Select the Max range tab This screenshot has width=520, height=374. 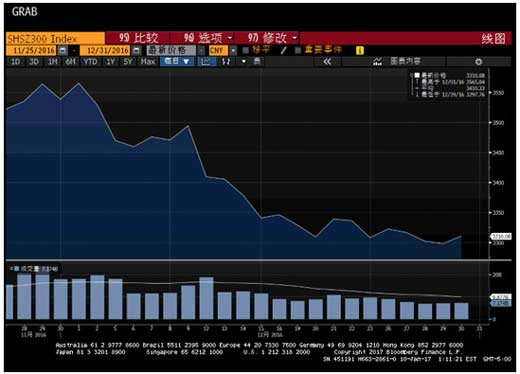(148, 62)
